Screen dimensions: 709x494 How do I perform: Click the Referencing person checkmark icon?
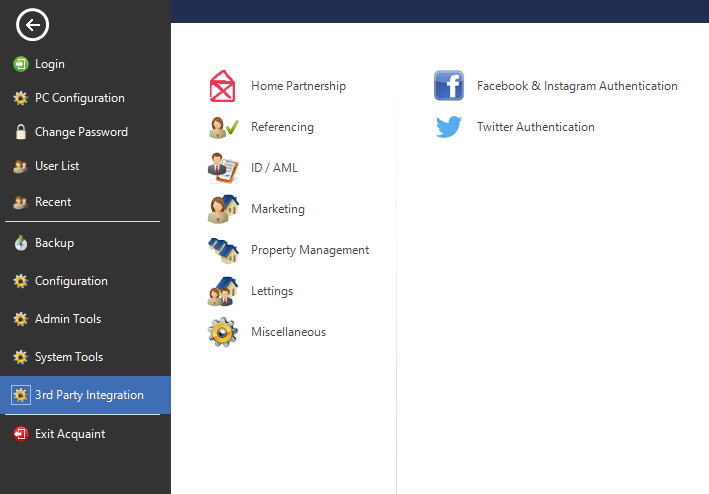[x=223, y=127]
